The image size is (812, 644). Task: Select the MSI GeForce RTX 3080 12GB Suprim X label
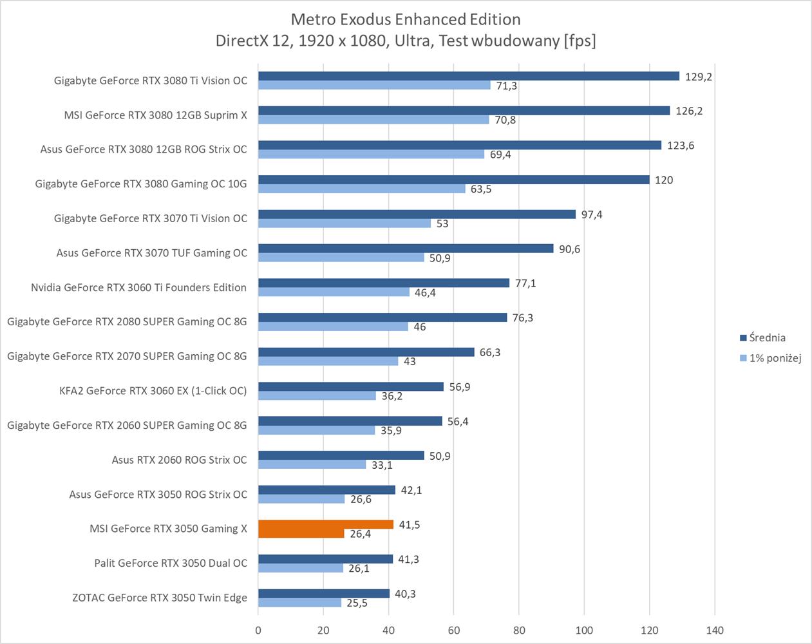click(155, 115)
